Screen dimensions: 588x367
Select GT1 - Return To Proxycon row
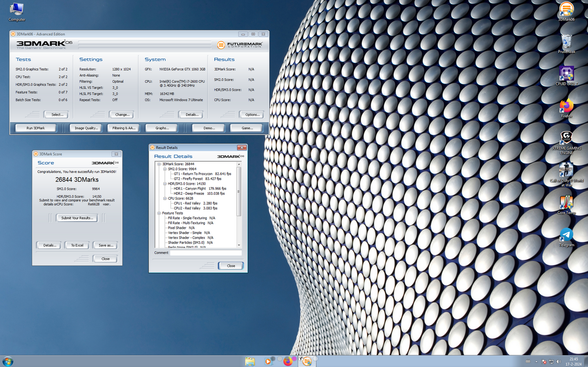tap(202, 174)
